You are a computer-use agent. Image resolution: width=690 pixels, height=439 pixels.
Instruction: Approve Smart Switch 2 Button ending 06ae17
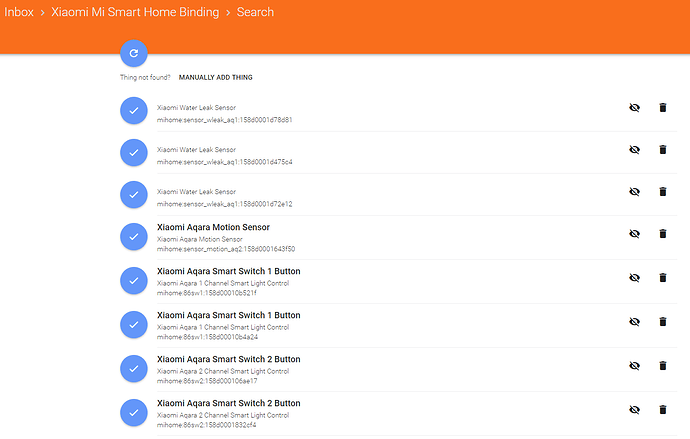coord(134,368)
